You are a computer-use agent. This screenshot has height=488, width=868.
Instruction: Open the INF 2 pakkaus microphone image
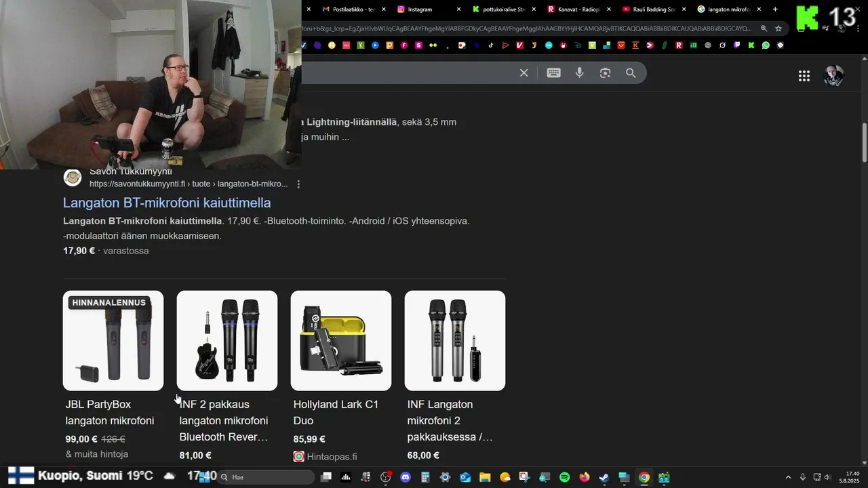(227, 341)
